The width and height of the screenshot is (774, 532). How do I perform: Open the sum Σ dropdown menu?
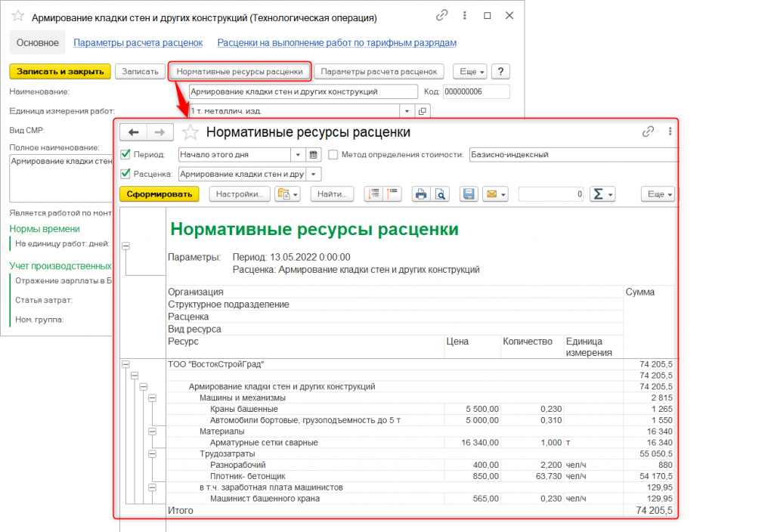coord(602,194)
